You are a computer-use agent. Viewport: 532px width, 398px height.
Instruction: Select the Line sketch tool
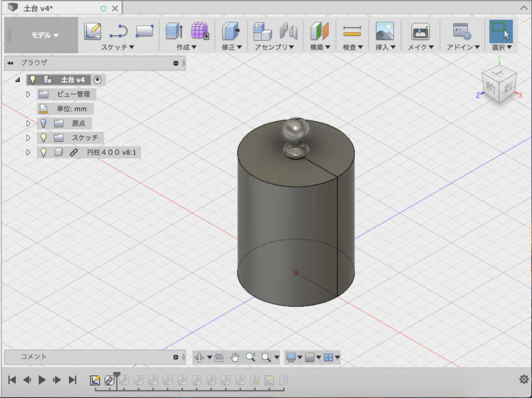(119, 31)
